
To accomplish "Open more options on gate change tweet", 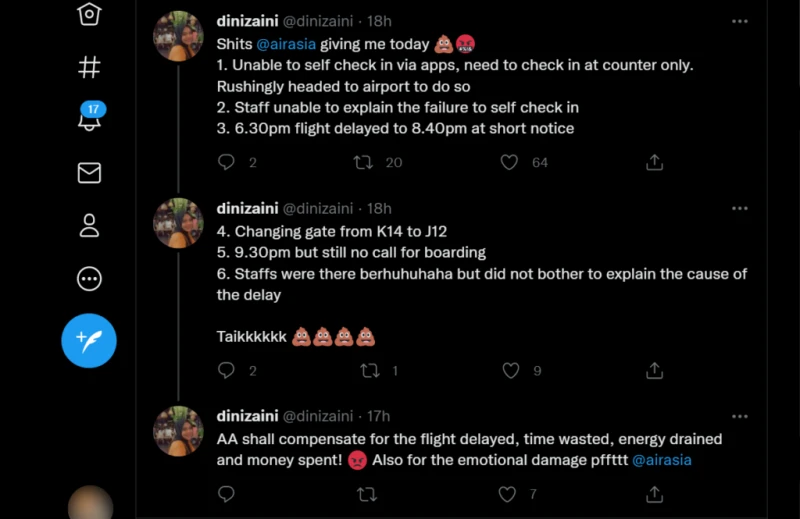I will pyautogui.click(x=740, y=208).
